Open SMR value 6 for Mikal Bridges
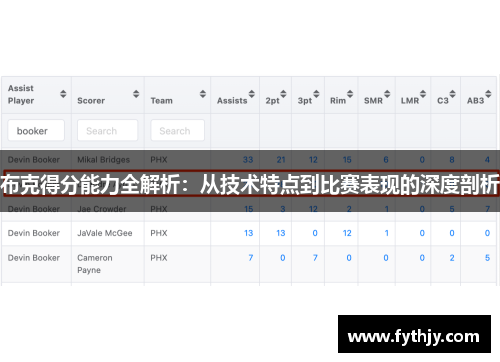This screenshot has height=362, width=500. click(386, 160)
